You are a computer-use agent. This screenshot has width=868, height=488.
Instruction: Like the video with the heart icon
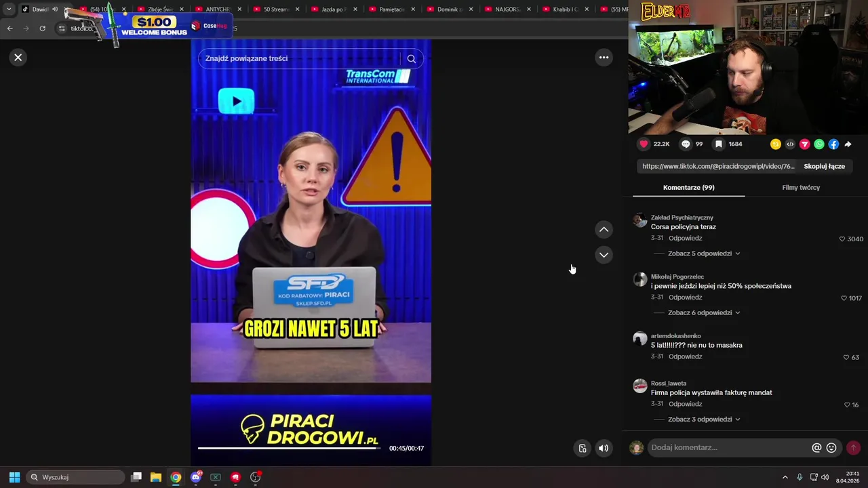[x=644, y=144]
